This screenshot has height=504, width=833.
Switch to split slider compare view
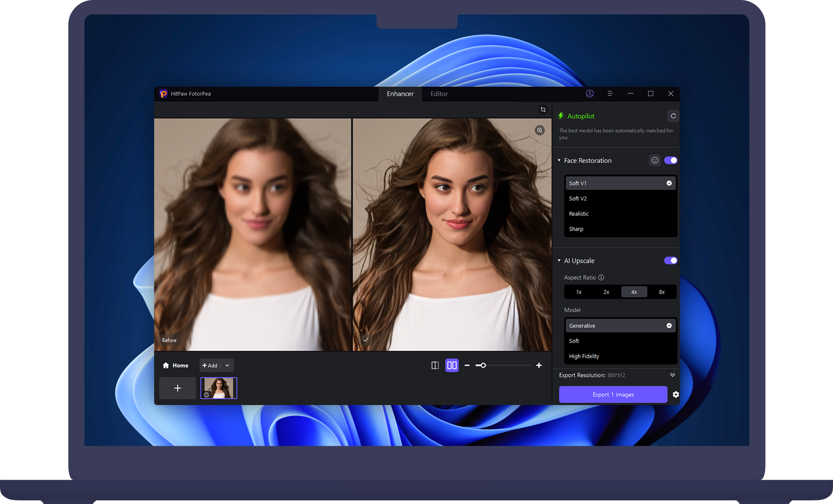[x=435, y=365]
